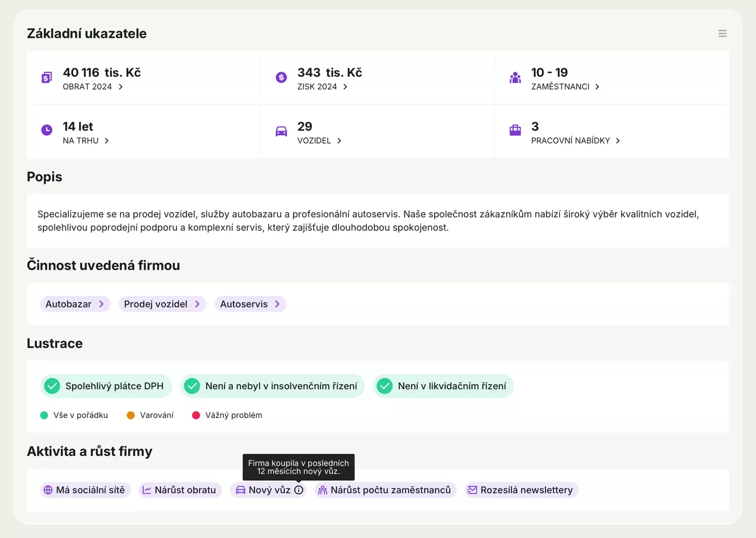The height and width of the screenshot is (538, 756).
Task: Click the Činnost uvedená firmou heading
Action: coord(104,265)
